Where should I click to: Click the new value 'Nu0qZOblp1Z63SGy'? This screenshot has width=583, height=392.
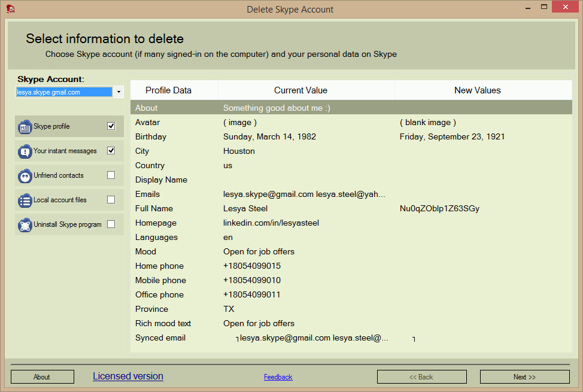[439, 209]
